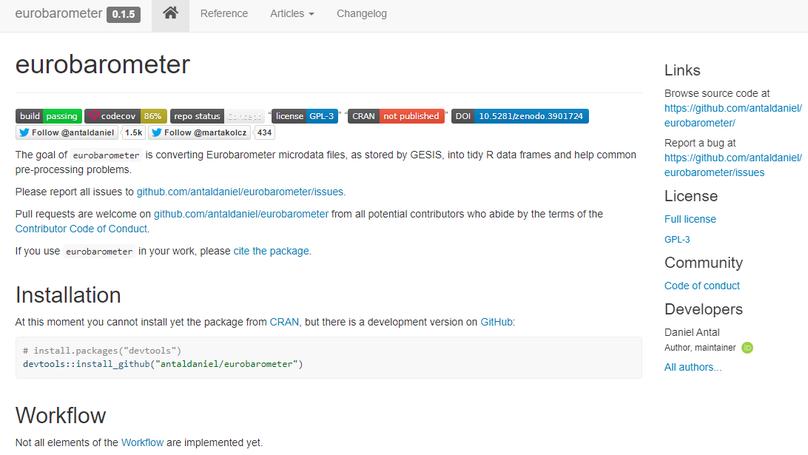Open the DOI zenodo badge
The image size is (808, 455).
click(x=519, y=116)
